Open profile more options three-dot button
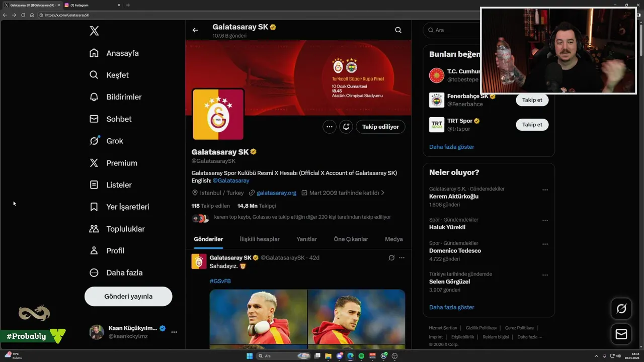Viewport: 644px width, 362px height. click(330, 127)
